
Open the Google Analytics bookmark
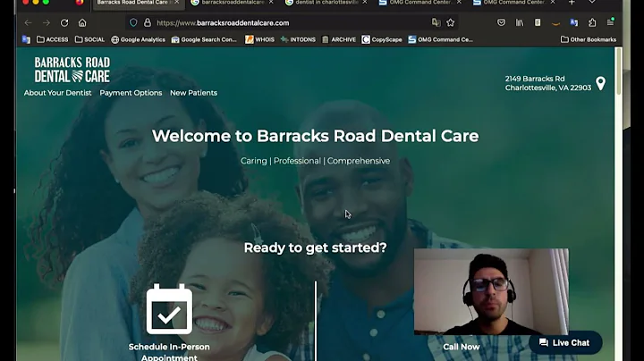[138, 39]
